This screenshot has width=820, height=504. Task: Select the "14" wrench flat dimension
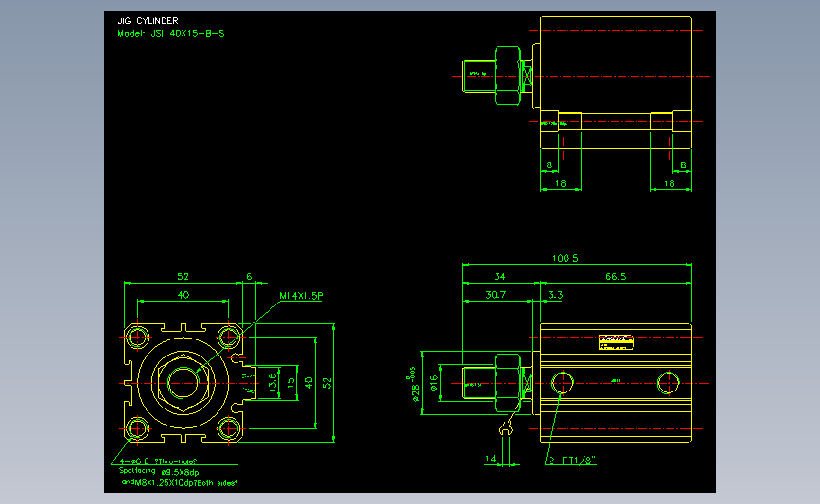[490, 459]
